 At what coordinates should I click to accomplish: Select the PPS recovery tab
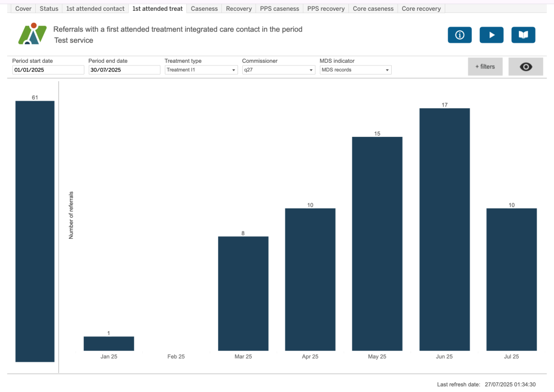click(x=326, y=9)
